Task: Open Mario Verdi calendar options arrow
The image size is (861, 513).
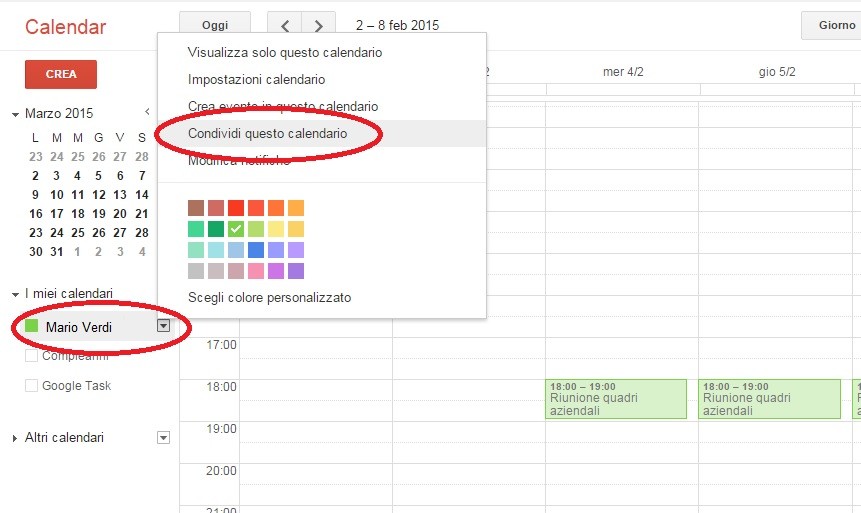Action: click(x=164, y=326)
